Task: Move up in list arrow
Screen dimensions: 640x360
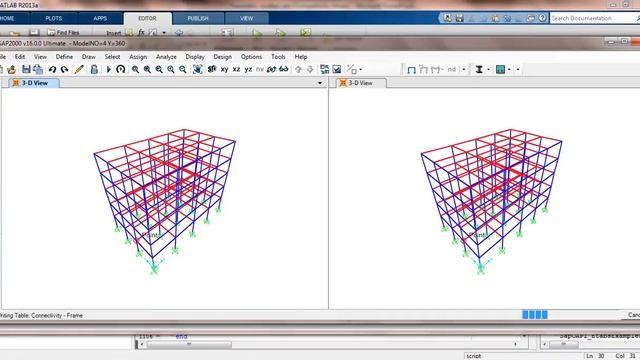Action: (298, 69)
